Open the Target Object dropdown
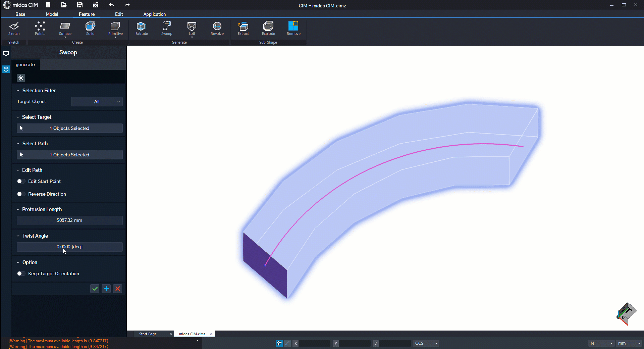This screenshot has height=349, width=644. coord(97,102)
